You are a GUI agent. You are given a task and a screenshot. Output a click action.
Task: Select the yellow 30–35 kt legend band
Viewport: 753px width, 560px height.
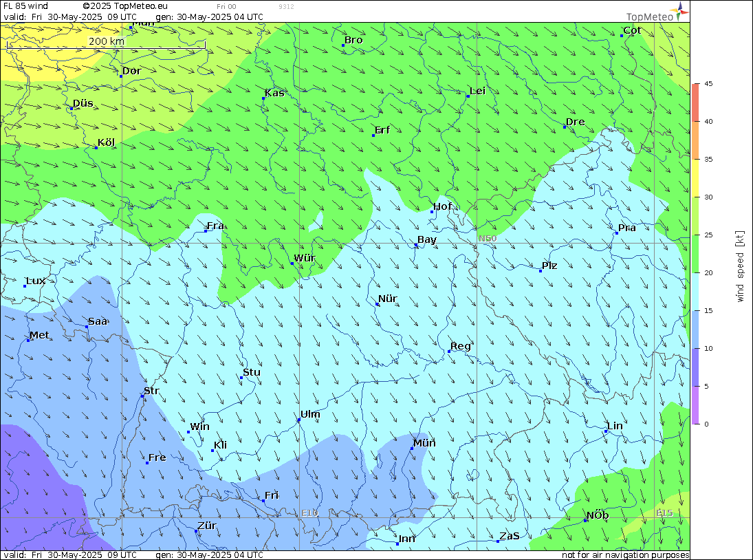[695, 178]
